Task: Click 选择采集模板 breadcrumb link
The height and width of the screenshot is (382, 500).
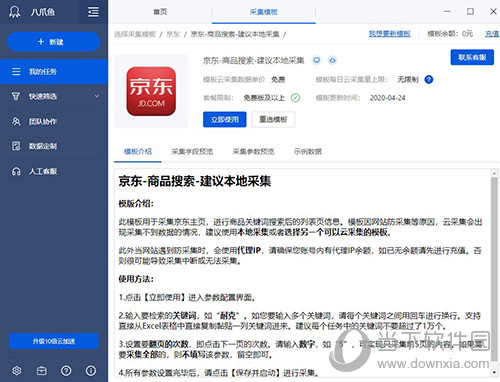Action: click(135, 34)
